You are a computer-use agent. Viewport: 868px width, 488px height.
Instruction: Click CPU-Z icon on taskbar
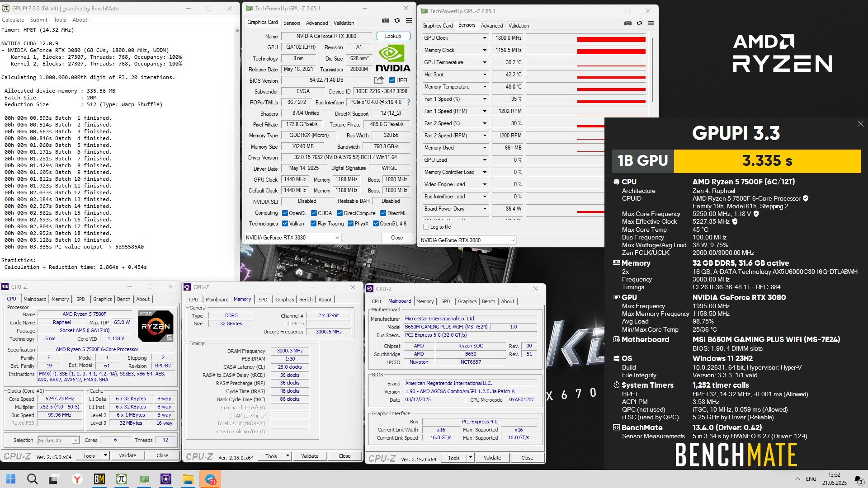pyautogui.click(x=166, y=479)
